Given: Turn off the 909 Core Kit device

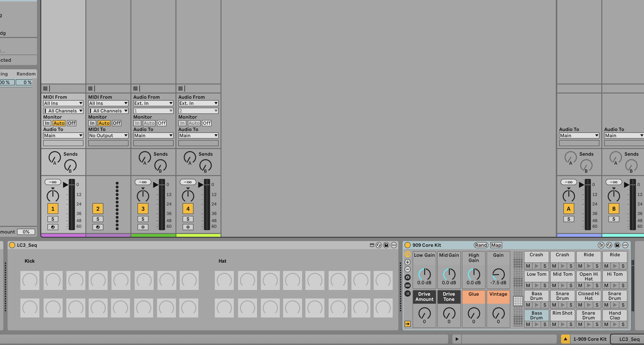Looking at the screenshot, I should click(408, 245).
